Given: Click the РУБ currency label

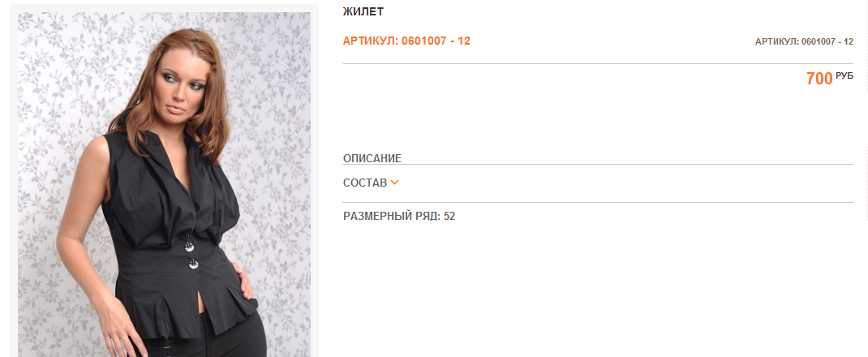Looking at the screenshot, I should point(844,75).
